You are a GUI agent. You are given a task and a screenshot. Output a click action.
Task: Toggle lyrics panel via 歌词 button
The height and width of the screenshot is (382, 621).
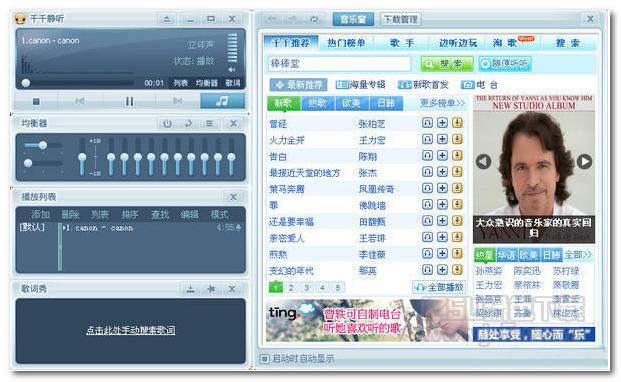232,83
